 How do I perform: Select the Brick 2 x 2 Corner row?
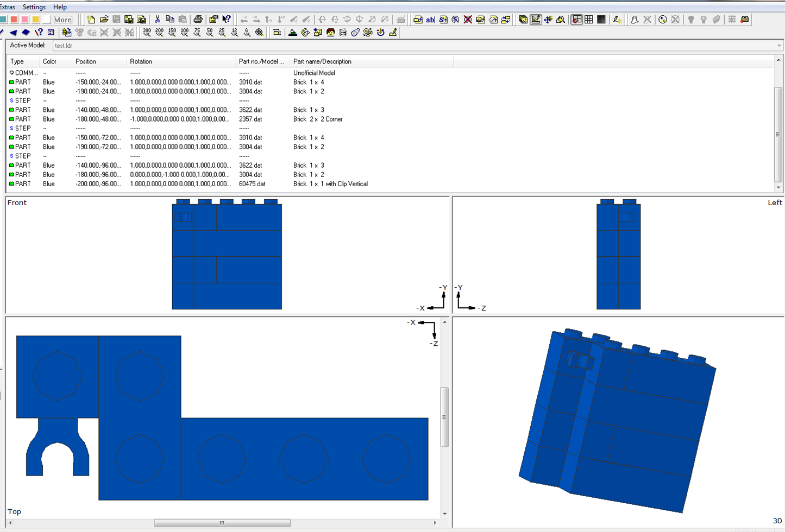[x=318, y=119]
